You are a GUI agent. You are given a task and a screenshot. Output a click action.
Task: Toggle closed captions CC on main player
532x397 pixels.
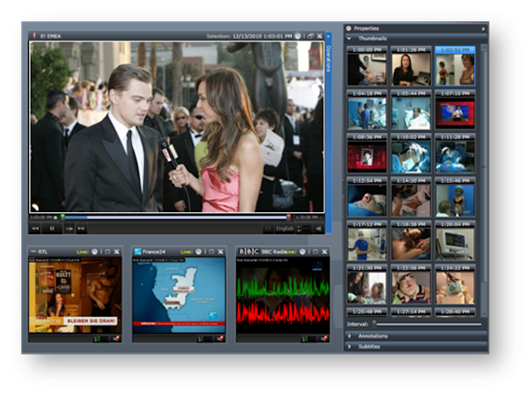[x=268, y=229]
